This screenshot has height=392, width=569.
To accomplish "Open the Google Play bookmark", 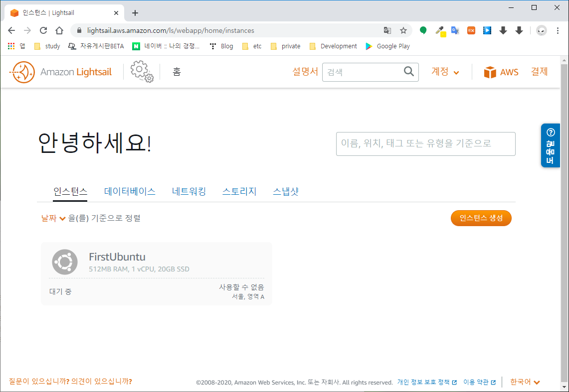I will pos(388,46).
